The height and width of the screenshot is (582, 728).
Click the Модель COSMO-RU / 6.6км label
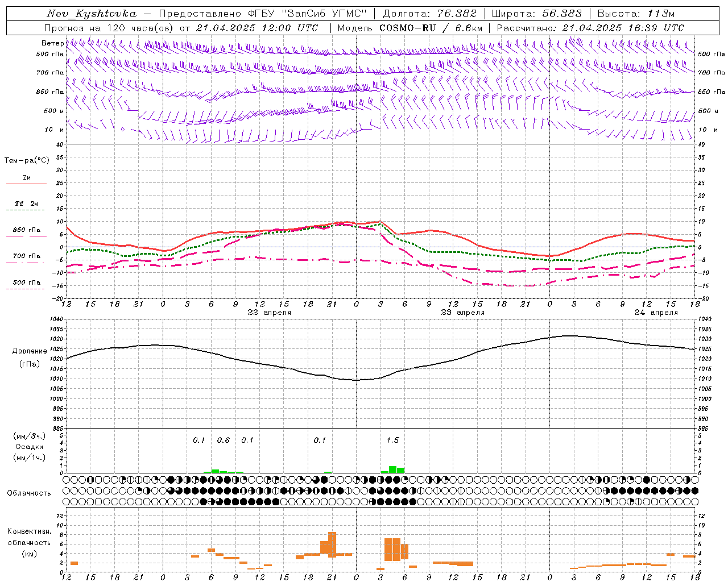point(410,28)
